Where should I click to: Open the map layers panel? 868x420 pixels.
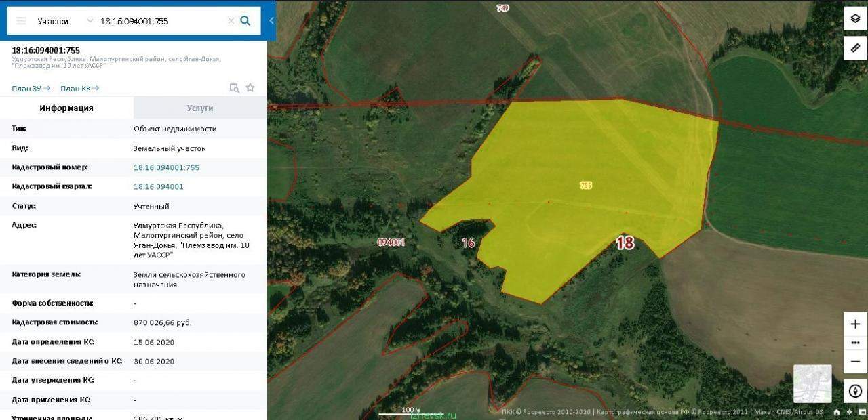[x=855, y=19]
